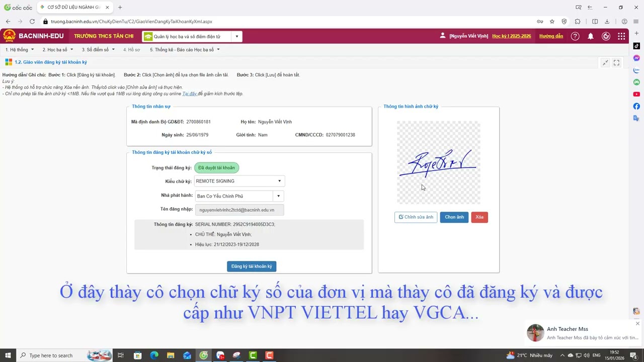Open the notifications bell icon
This screenshot has height=362, width=644.
(x=591, y=36)
